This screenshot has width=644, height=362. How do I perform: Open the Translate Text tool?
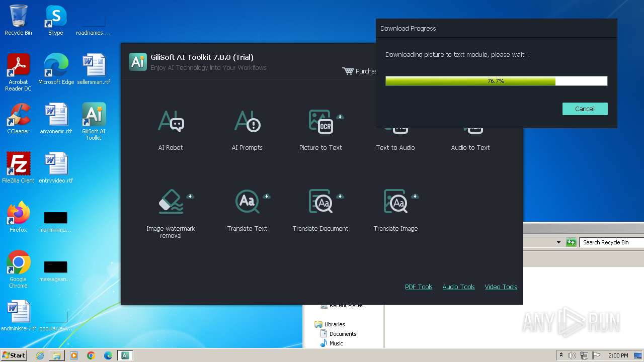[247, 211]
